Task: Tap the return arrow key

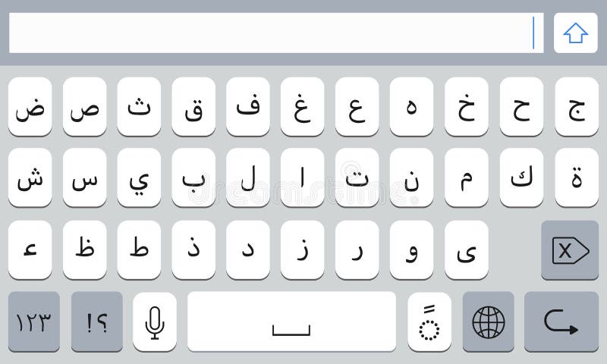Action: [x=561, y=322]
